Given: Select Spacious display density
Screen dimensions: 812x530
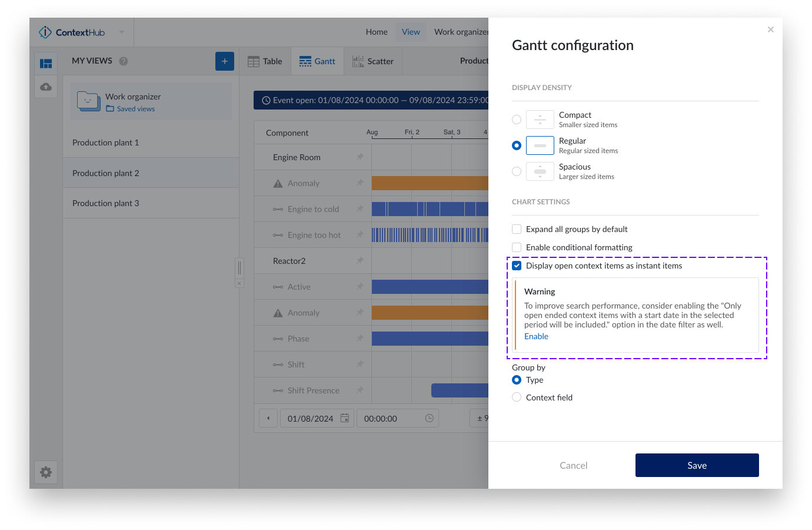Looking at the screenshot, I should pos(516,171).
